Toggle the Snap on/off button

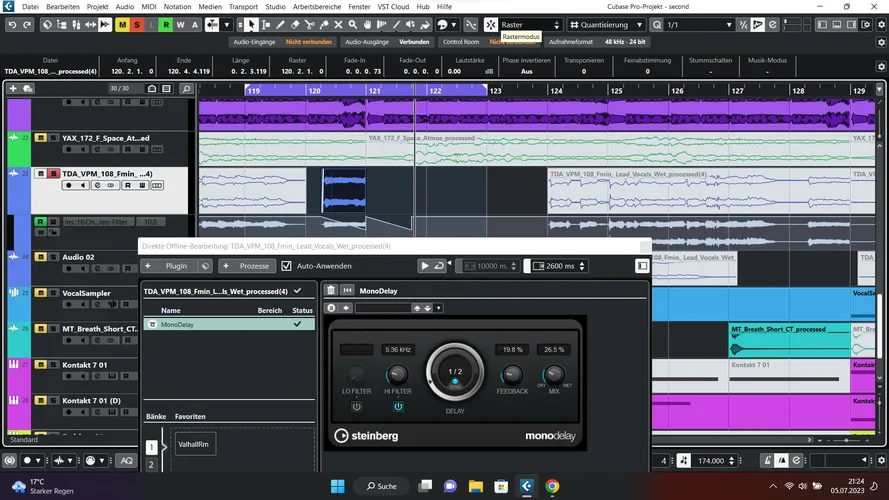tap(490, 25)
